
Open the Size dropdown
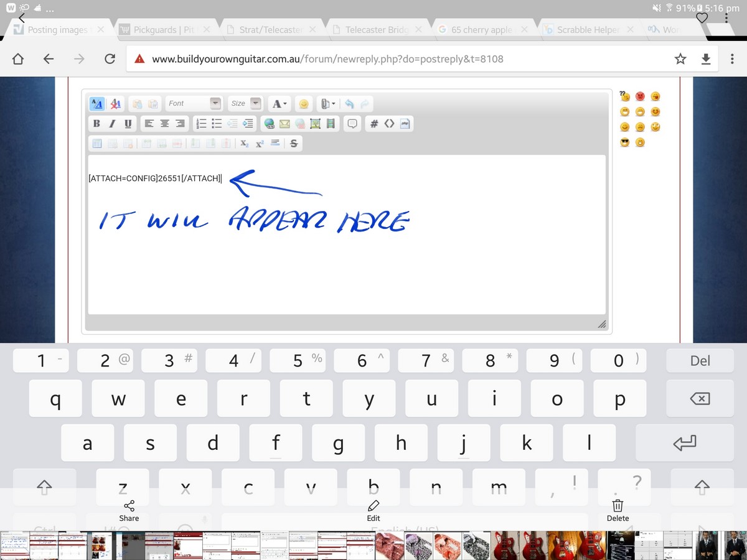click(245, 103)
